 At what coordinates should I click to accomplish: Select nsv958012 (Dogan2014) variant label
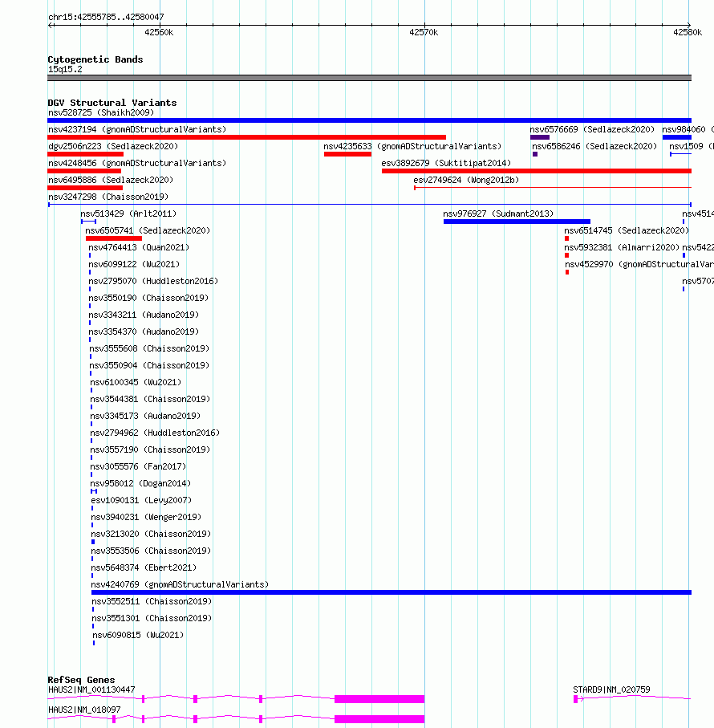(140, 483)
